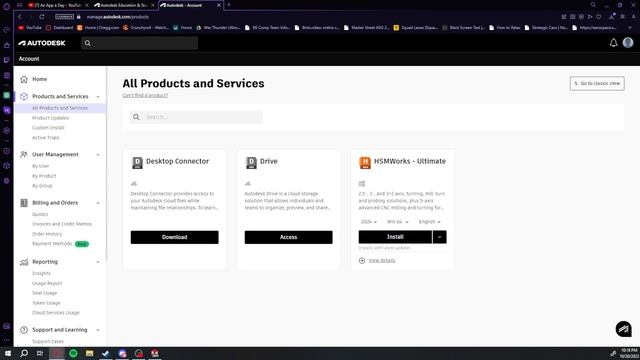Click the Access button for Drive
The height and width of the screenshot is (360, 640).
[x=289, y=237]
